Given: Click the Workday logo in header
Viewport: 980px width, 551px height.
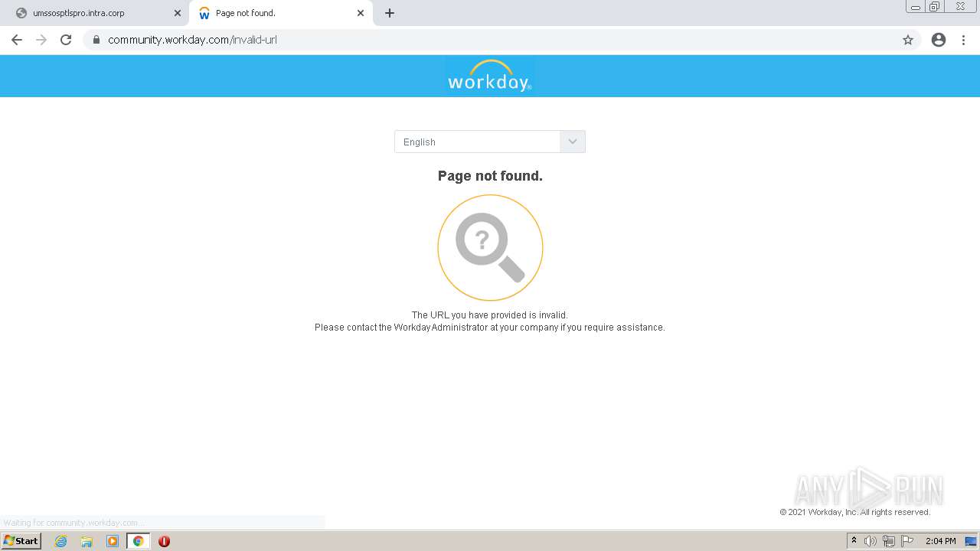Looking at the screenshot, I should click(490, 76).
